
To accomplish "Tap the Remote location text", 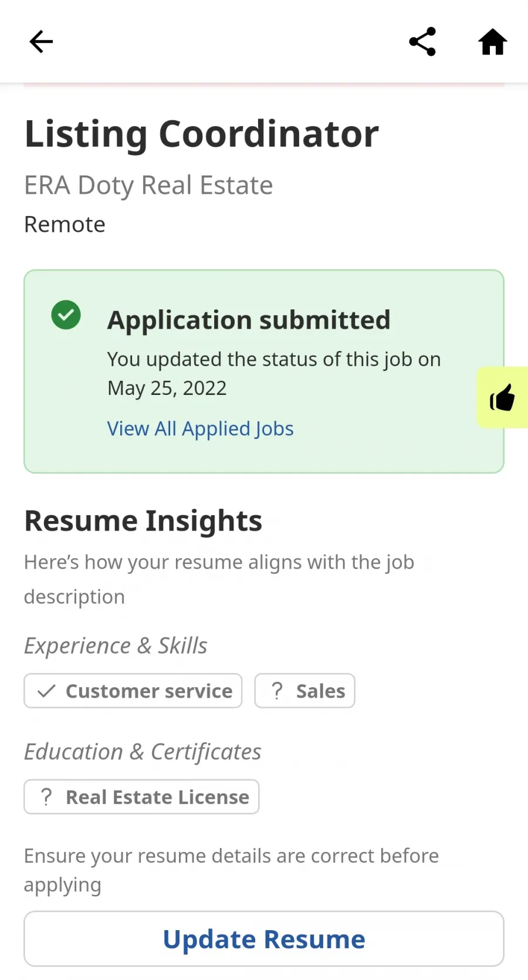I will [65, 224].
